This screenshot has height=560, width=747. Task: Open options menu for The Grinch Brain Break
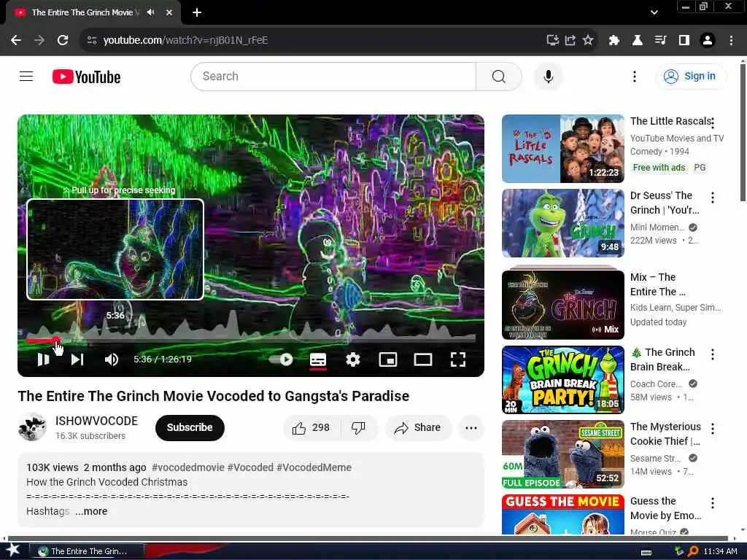click(712, 354)
